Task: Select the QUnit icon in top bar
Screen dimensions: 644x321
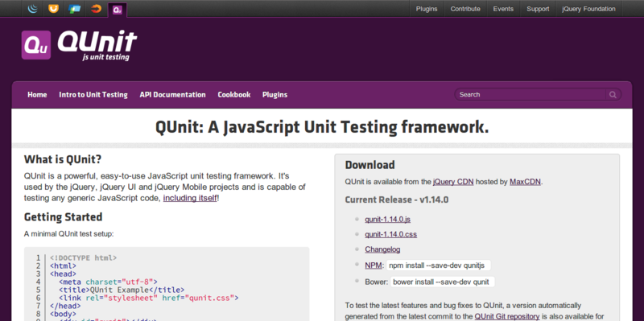Action: (x=118, y=10)
